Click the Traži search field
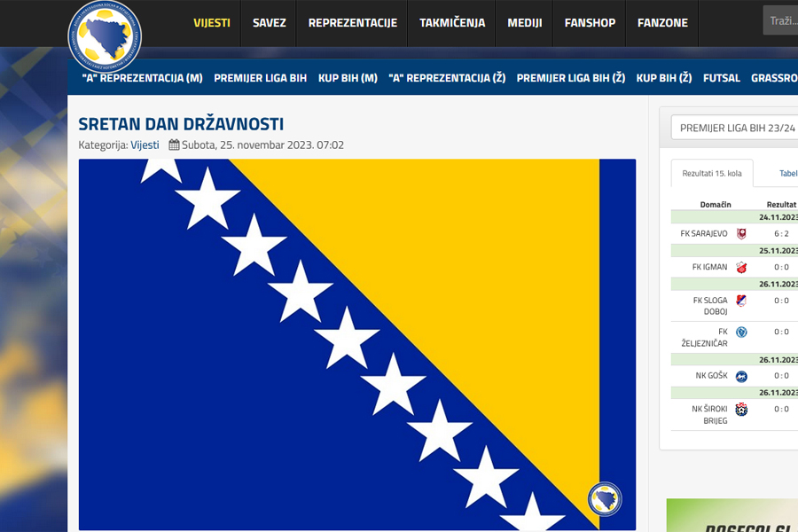Screen dimensions: 798x532 [780, 21]
